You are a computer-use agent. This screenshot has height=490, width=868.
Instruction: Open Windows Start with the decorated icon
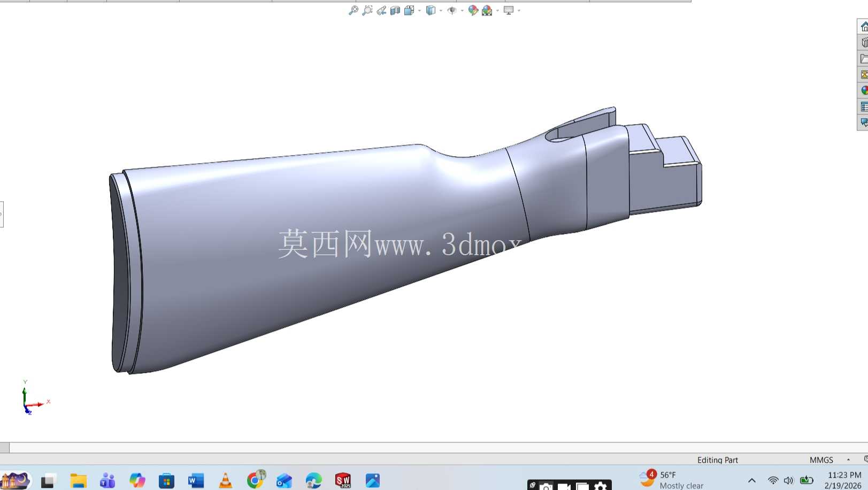point(16,480)
